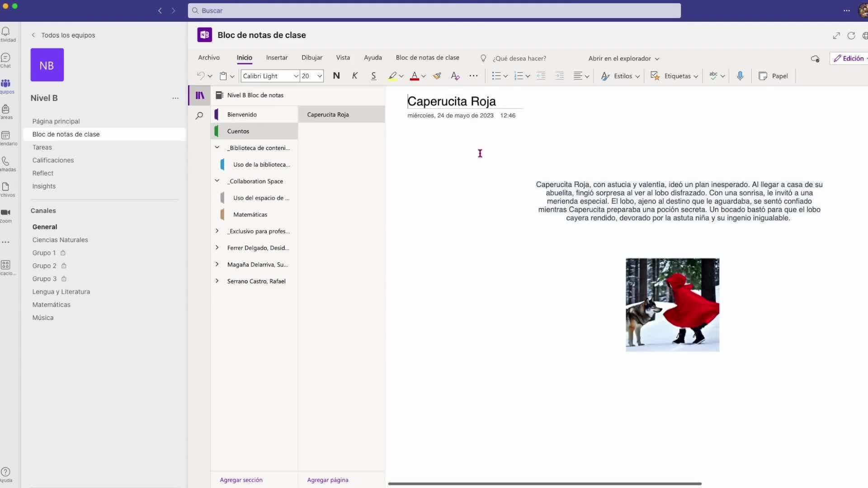
Task: Click the undo arrow icon
Action: 201,76
